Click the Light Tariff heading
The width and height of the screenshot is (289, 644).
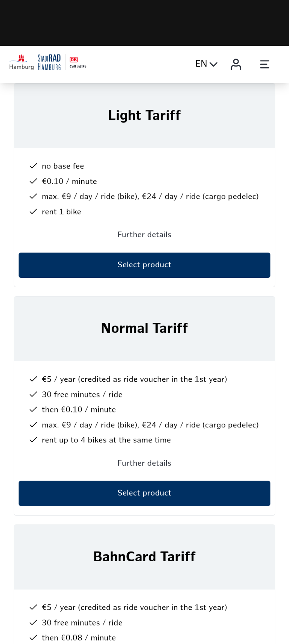pyautogui.click(x=144, y=115)
